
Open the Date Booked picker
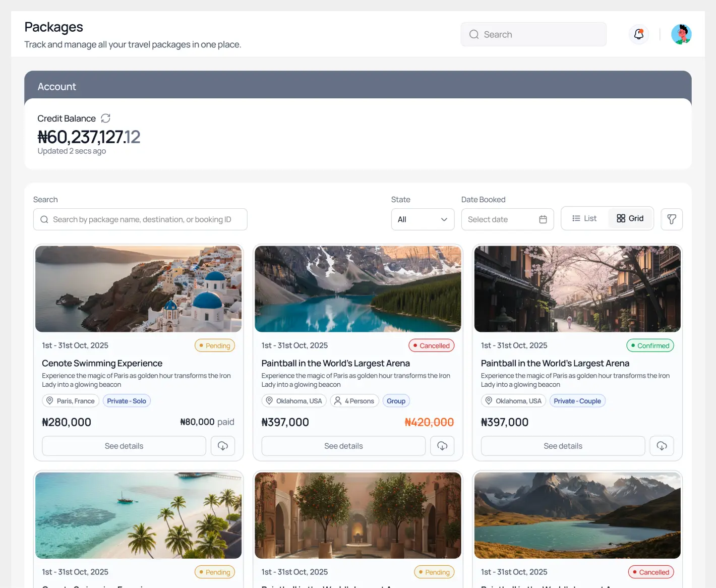click(507, 219)
